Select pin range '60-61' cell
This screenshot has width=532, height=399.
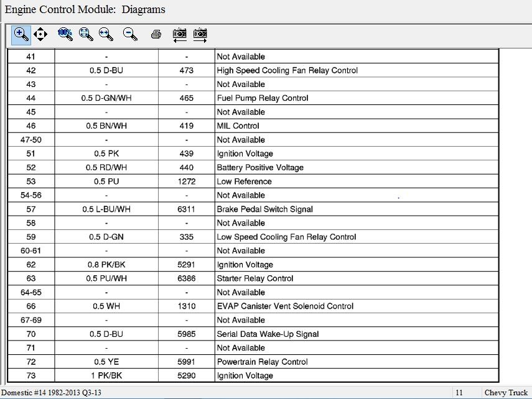(31, 250)
